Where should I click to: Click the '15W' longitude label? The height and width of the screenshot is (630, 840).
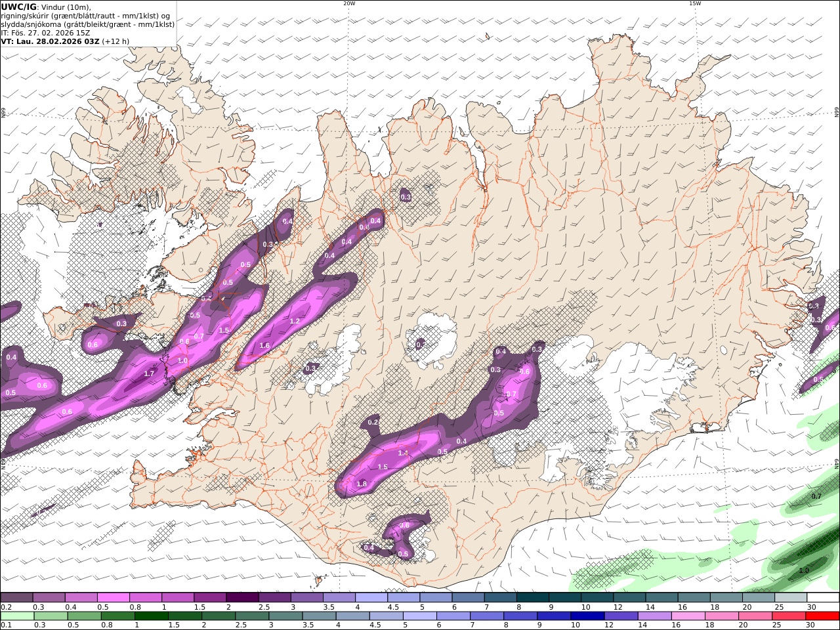[695, 3]
